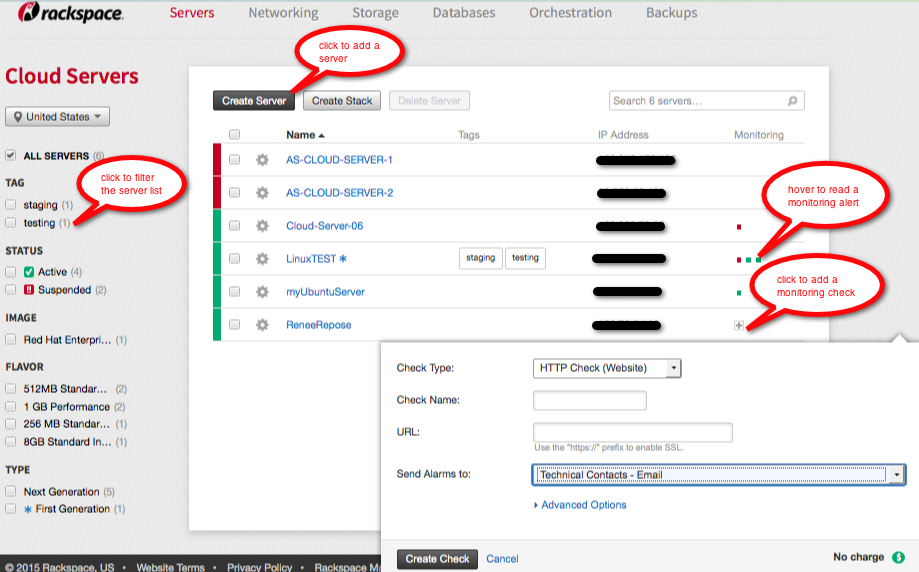This screenshot has height=572, width=919.
Task: Click green monitoring status dot for myUbuntuServer
Action: (738, 292)
